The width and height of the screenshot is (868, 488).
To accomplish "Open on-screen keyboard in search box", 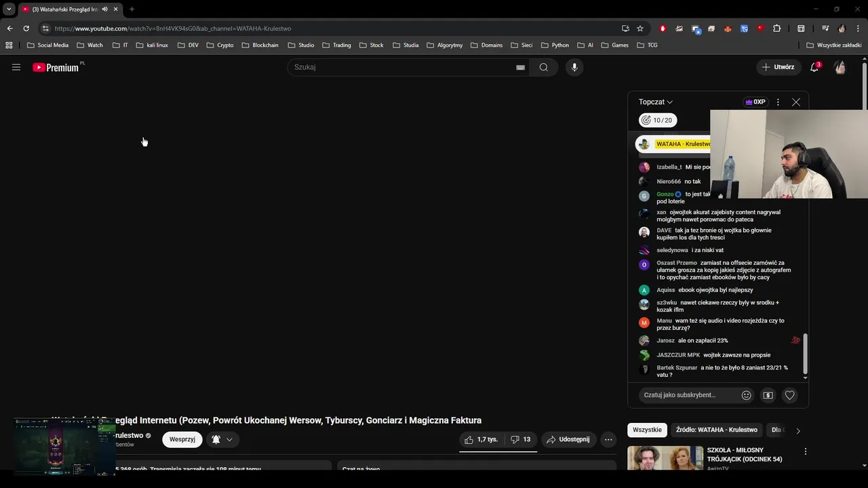I will point(520,67).
